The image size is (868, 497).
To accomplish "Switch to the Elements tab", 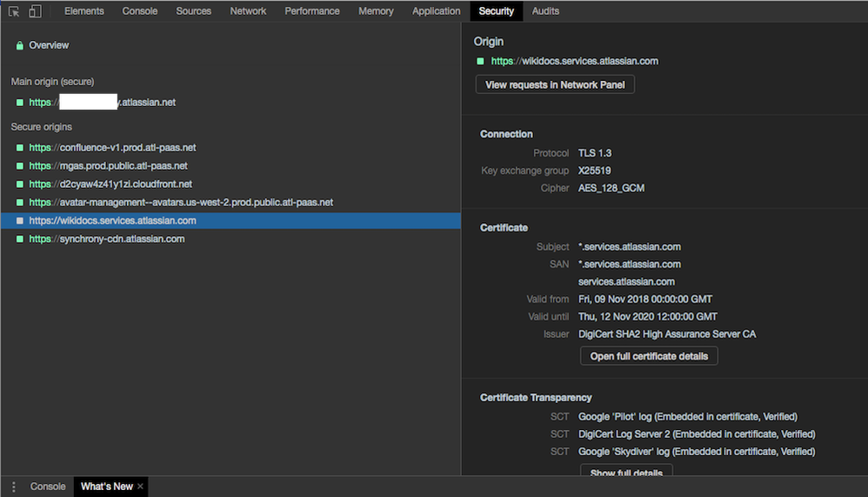I will [84, 11].
